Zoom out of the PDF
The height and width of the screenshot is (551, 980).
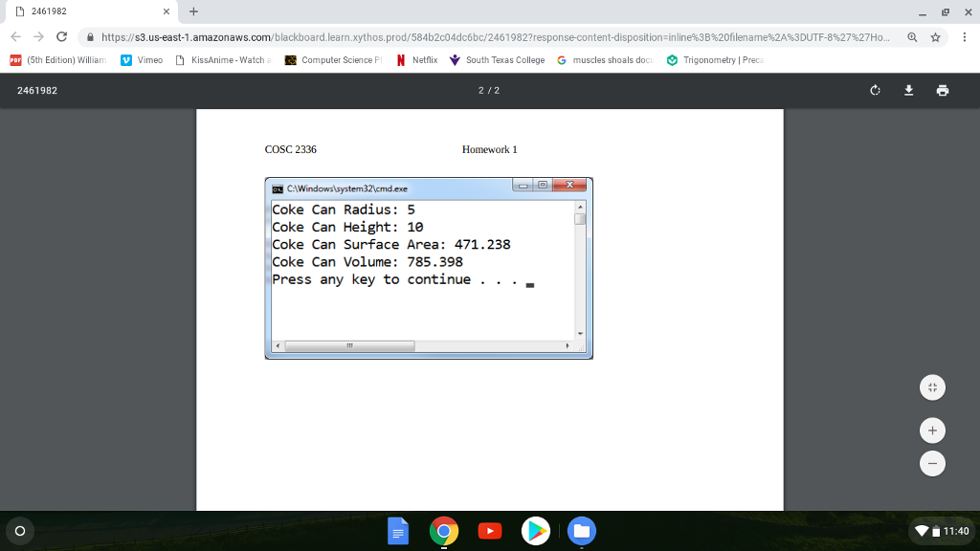[x=932, y=464]
